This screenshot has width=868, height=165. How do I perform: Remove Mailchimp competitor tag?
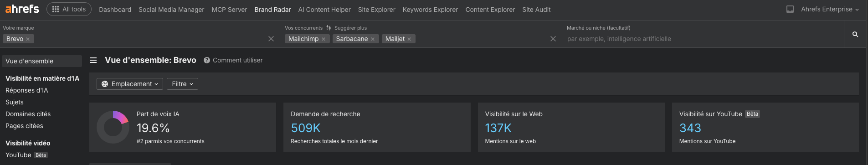point(324,39)
